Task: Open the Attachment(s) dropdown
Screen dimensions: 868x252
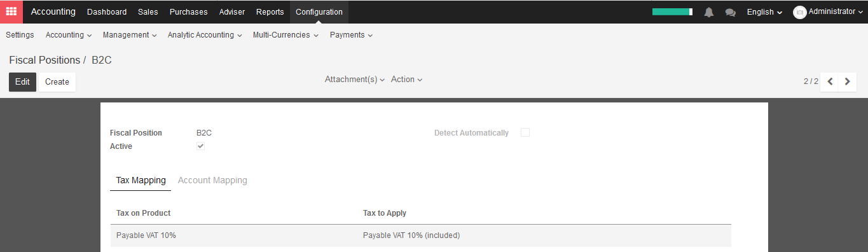Action: [355, 80]
